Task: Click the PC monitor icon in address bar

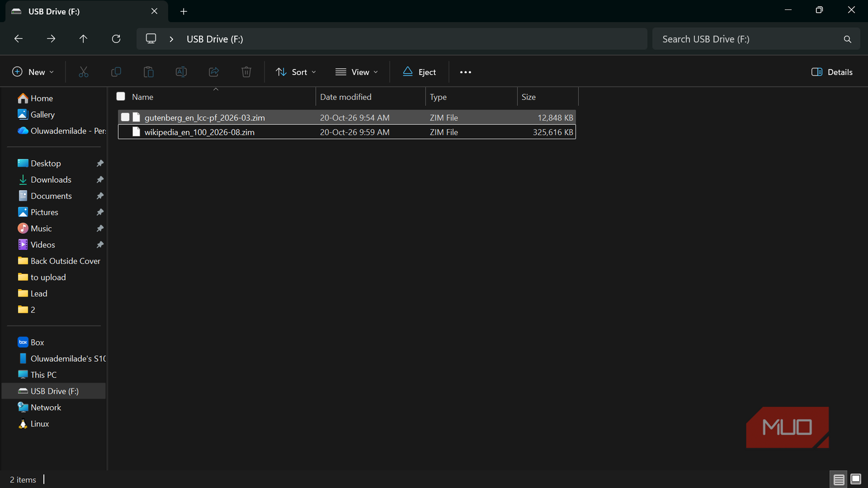Action: pyautogui.click(x=151, y=39)
